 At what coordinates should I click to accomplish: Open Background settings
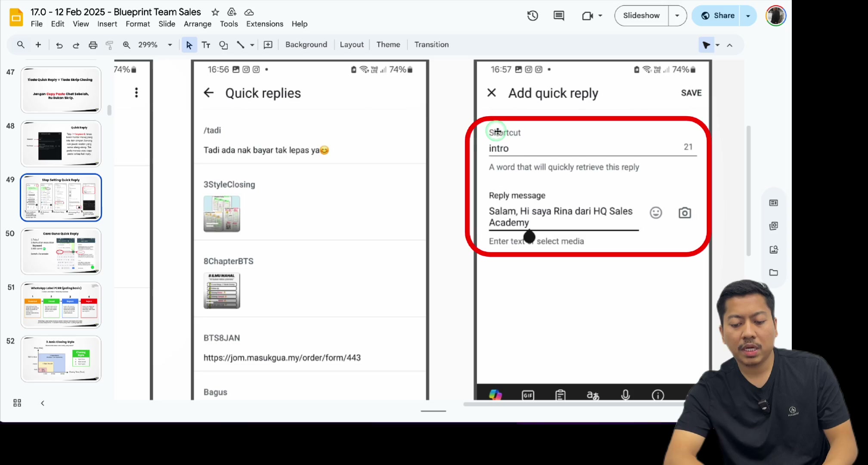coord(306,45)
